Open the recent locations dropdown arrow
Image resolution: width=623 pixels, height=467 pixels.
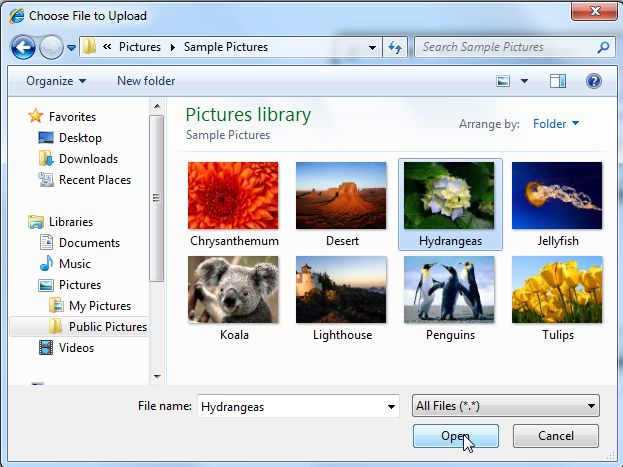pyautogui.click(x=71, y=48)
